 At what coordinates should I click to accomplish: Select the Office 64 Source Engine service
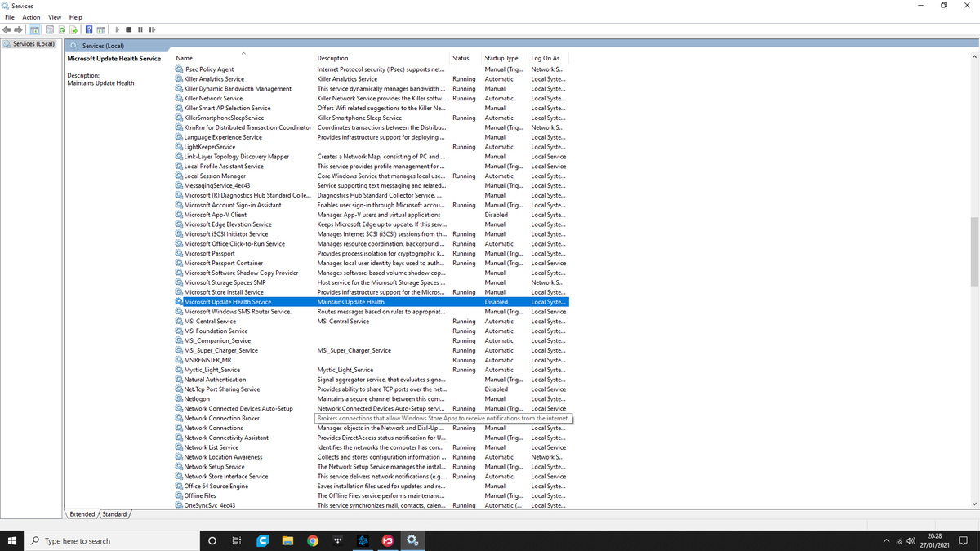(x=372, y=487)
